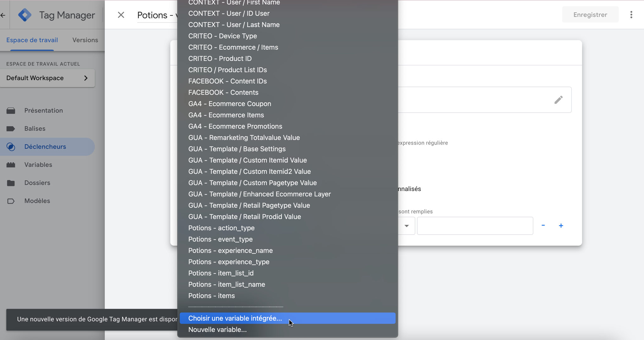Select GA4 - Ecommerce Promotions variable
This screenshot has height=340, width=644.
pyautogui.click(x=288, y=126)
